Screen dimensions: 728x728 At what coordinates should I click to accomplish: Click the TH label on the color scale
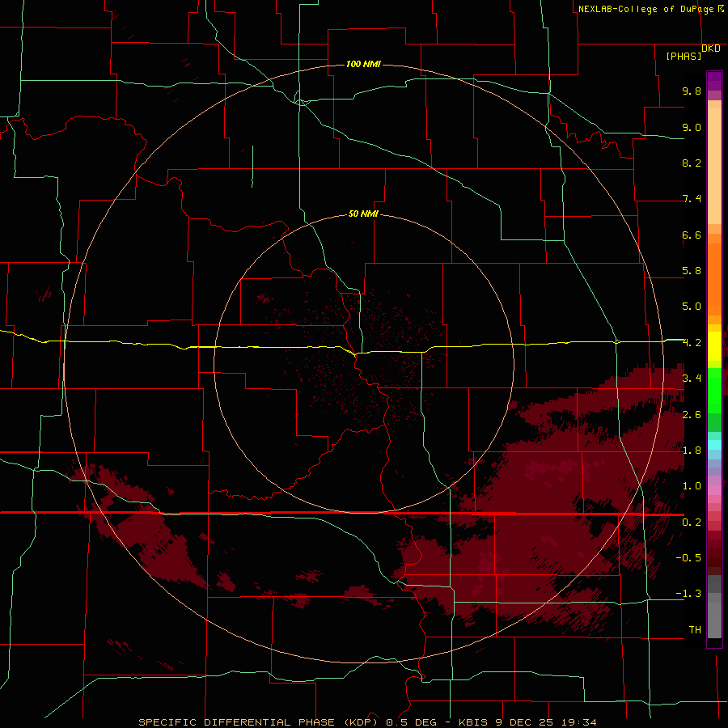[695, 630]
